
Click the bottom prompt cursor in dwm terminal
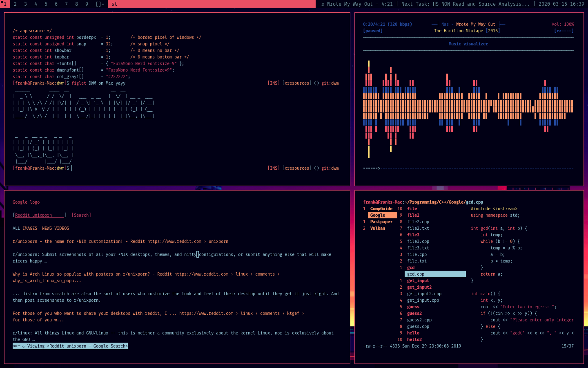72,168
